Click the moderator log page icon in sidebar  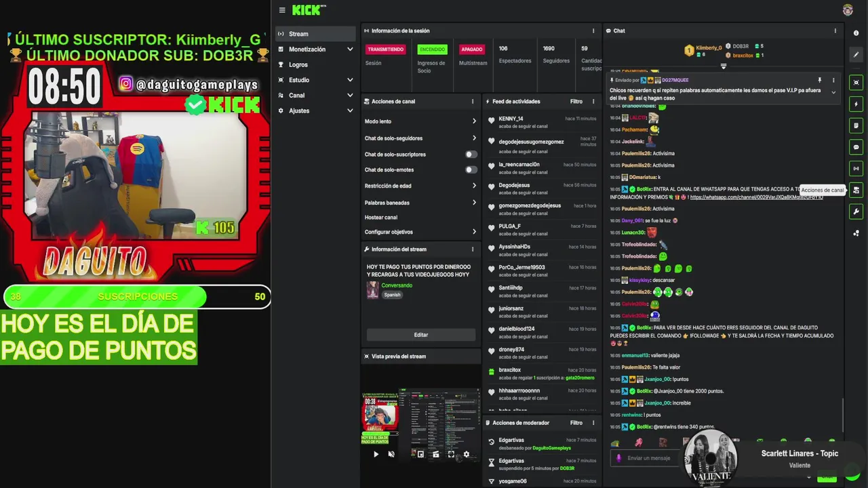coord(856,125)
